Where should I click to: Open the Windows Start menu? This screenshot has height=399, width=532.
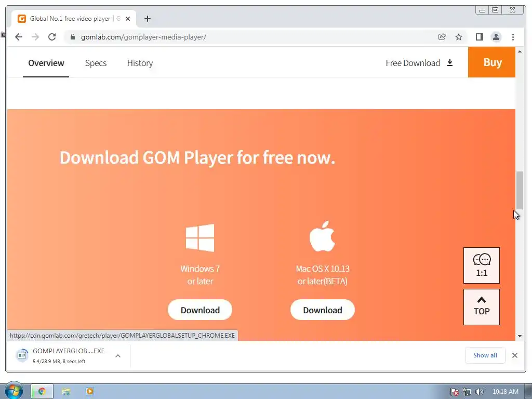[x=14, y=391]
